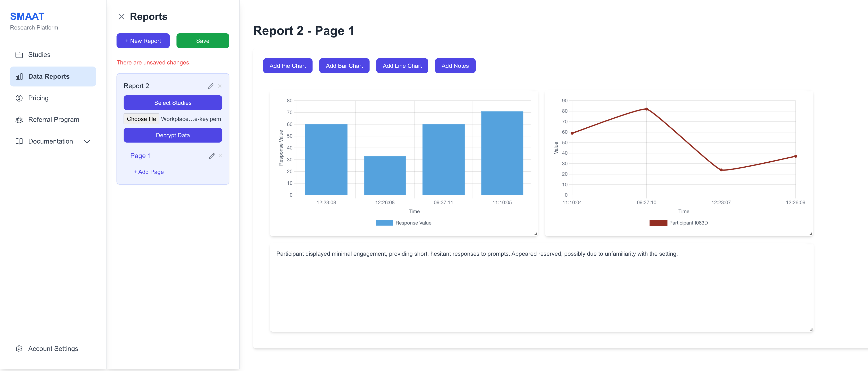Viewport: 868px width, 371px height.
Task: Save the current report changes
Action: coord(203,40)
